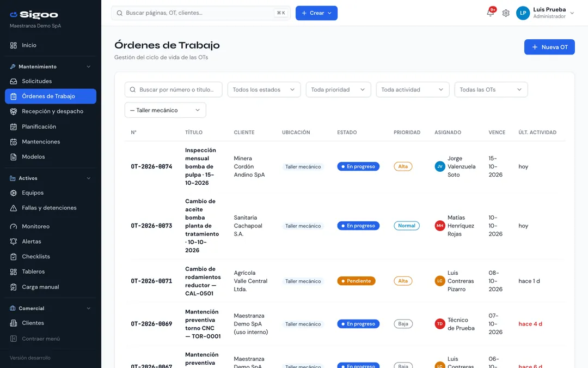
Task: Open Planificación menu item
Action: [51, 126]
